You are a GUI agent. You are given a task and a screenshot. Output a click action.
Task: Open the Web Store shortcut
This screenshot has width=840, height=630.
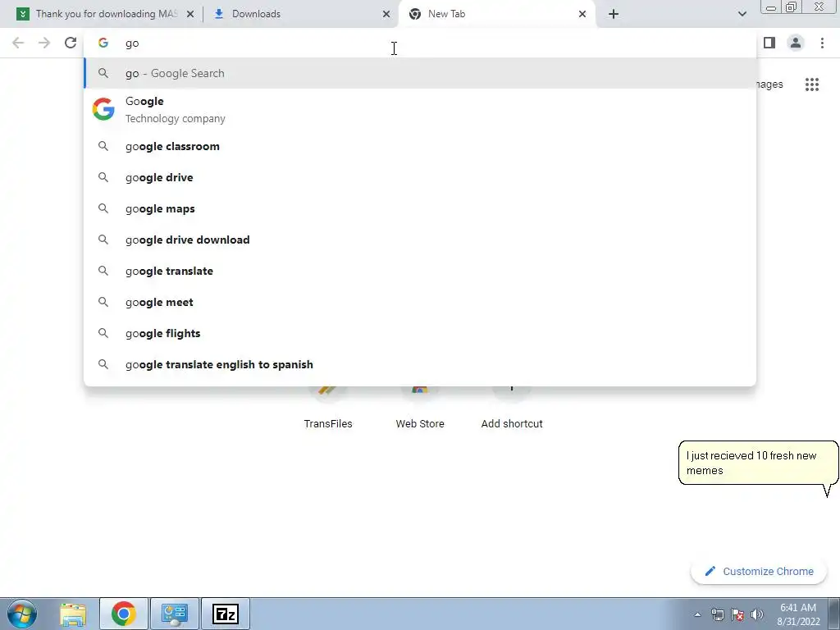pyautogui.click(x=419, y=410)
